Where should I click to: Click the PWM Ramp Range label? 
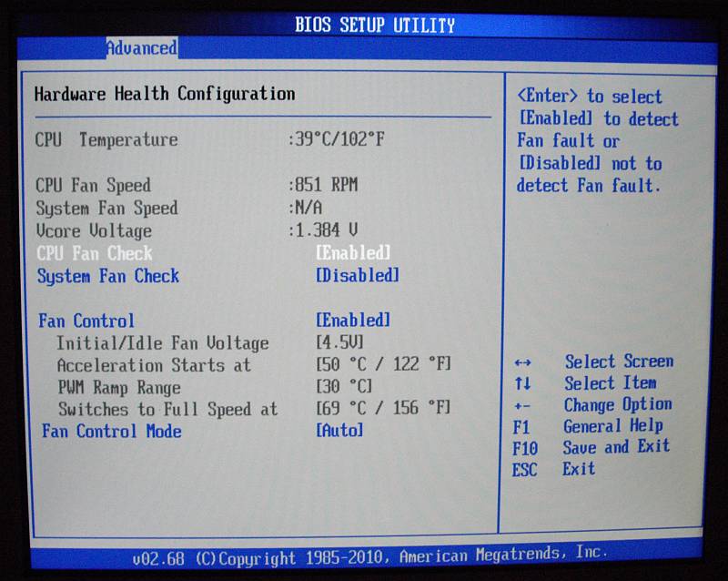pos(119,387)
